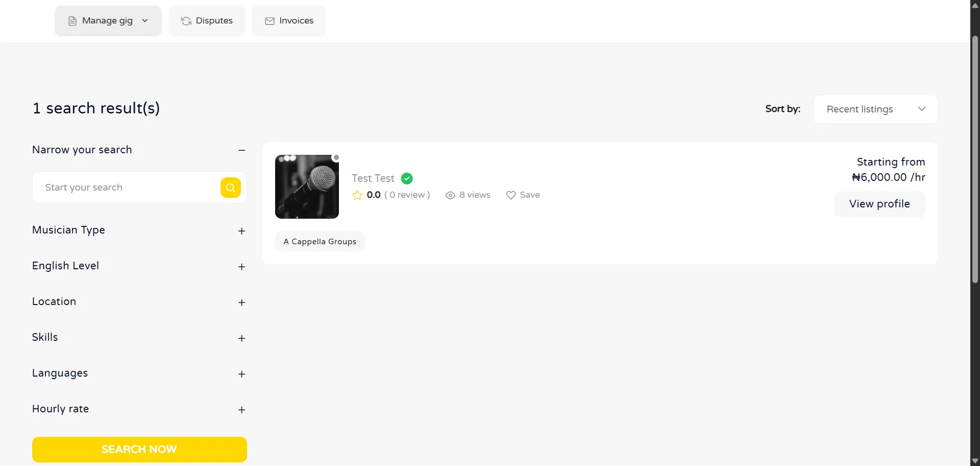Image resolution: width=980 pixels, height=466 pixels.
Task: Expand the Hourly rate filter
Action: (242, 410)
